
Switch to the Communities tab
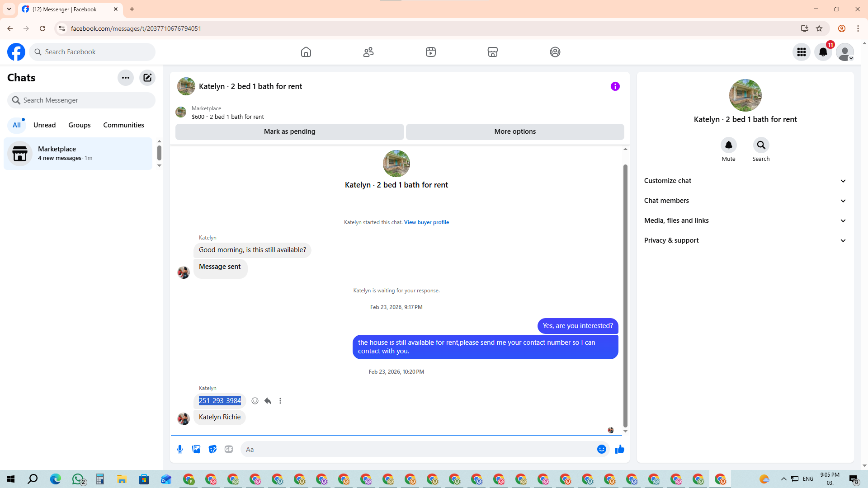[123, 125]
